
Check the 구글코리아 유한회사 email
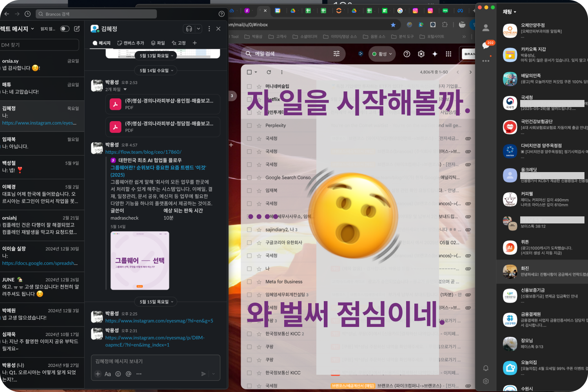249,243
